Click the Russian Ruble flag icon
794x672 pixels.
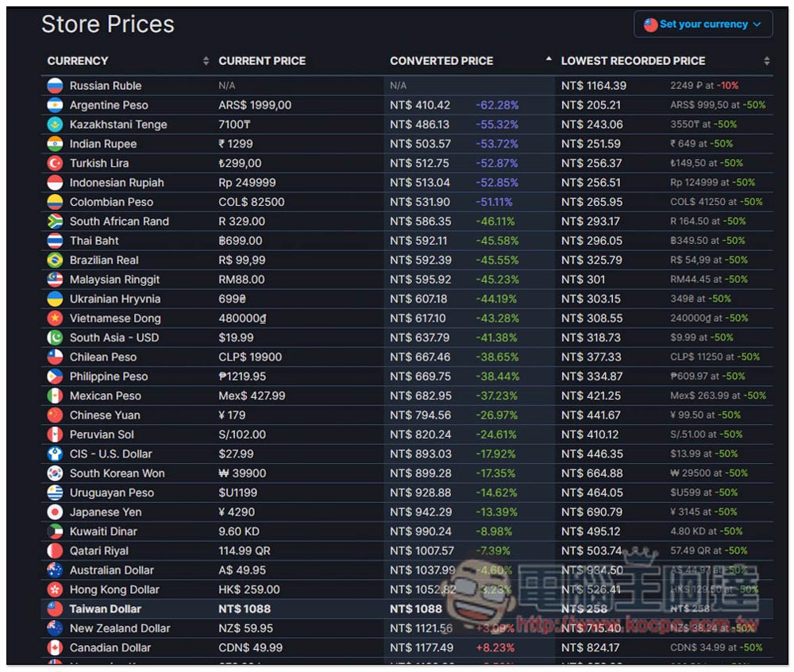pyautogui.click(x=55, y=86)
